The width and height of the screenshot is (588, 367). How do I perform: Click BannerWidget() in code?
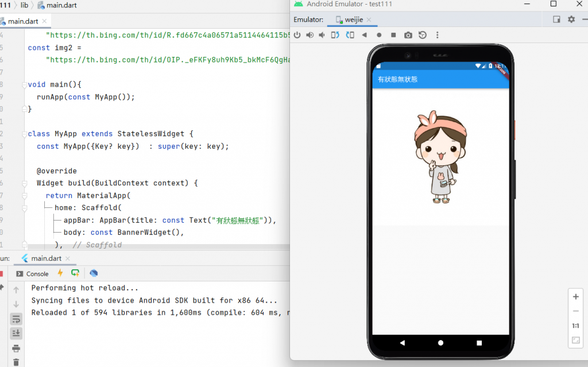tap(149, 232)
